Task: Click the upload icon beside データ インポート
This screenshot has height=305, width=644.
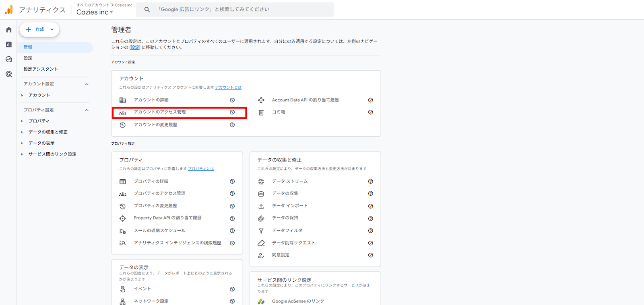Action: pos(261,206)
